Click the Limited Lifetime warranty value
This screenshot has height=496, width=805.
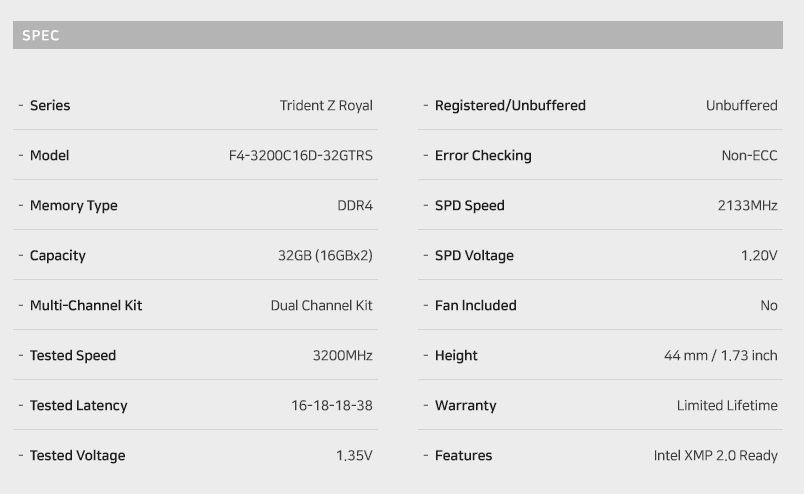727,405
